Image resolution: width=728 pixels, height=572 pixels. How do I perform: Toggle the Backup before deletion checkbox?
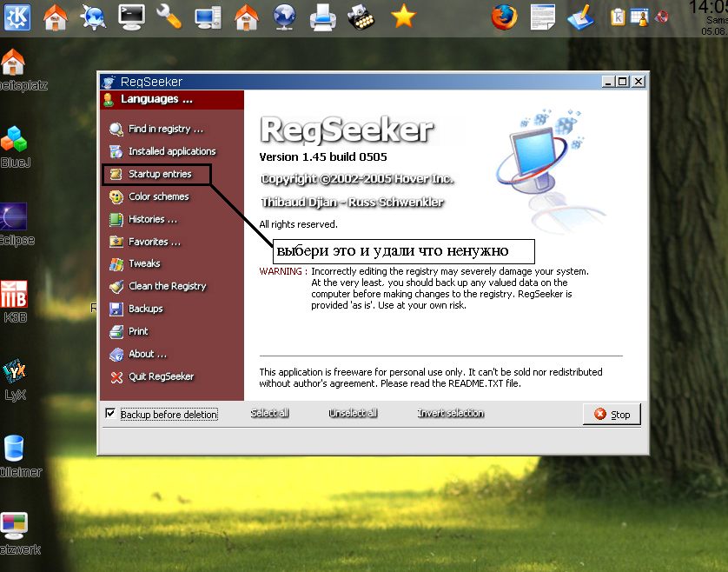point(109,414)
